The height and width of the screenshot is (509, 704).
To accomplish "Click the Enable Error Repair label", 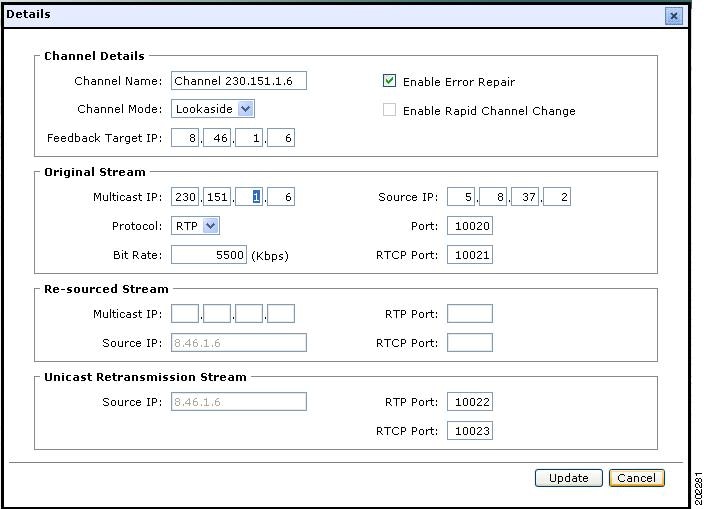I will click(x=459, y=82).
